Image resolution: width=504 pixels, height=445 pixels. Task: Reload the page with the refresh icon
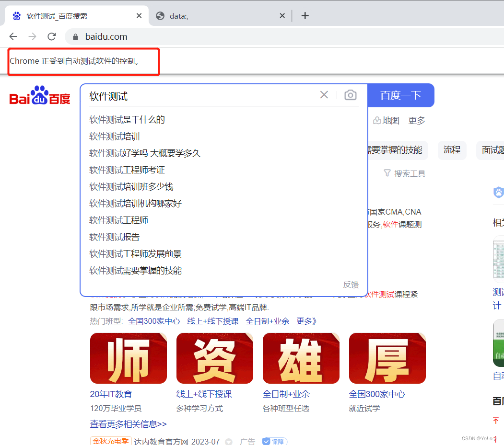click(x=52, y=36)
